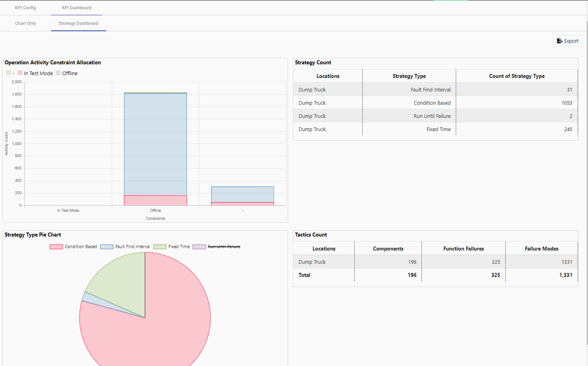Image resolution: width=588 pixels, height=366 pixels.
Task: Select the Chart Only sub-tab
Action: coord(26,23)
